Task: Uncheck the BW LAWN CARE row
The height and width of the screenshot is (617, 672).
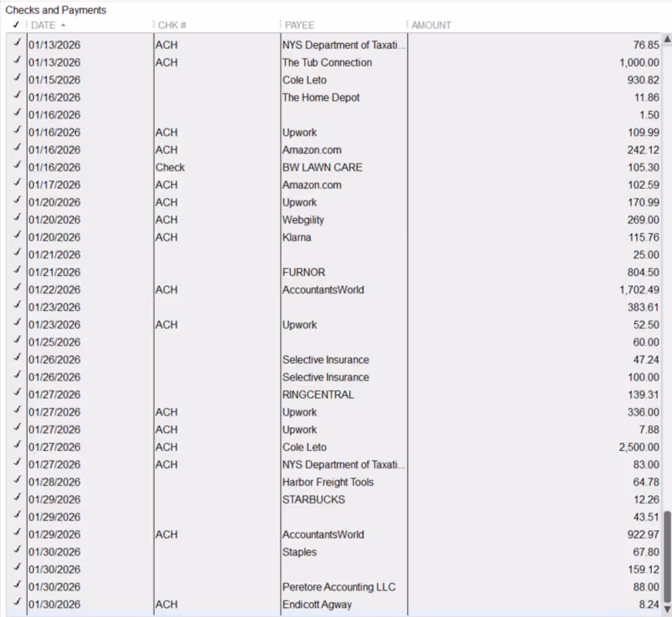Action: point(17,166)
